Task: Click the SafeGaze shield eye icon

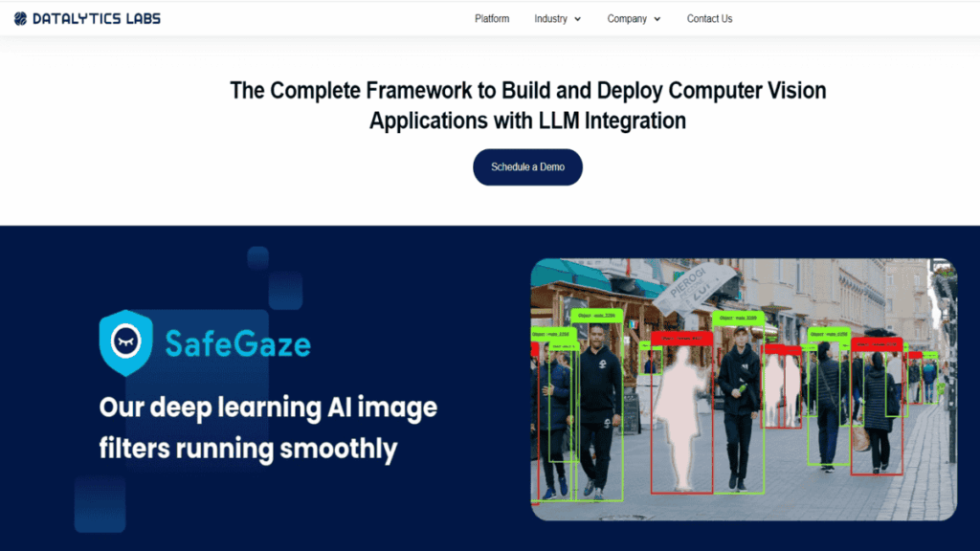Action: (125, 342)
